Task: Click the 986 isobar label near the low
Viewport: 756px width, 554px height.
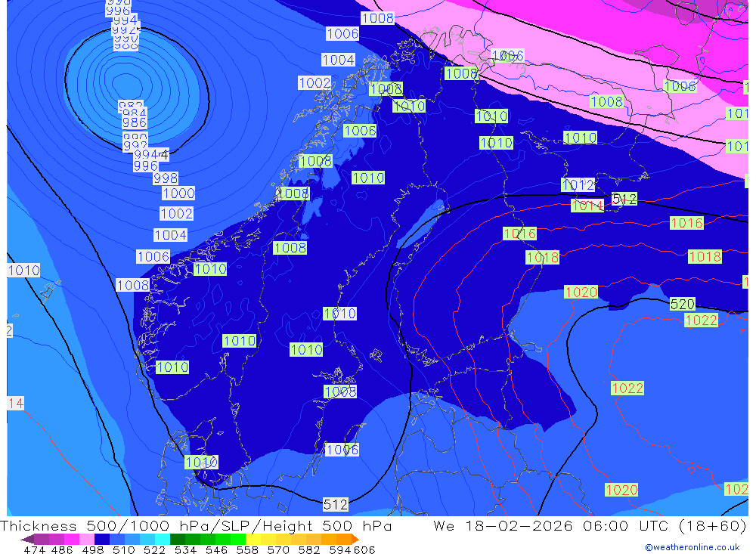Action: (134, 122)
